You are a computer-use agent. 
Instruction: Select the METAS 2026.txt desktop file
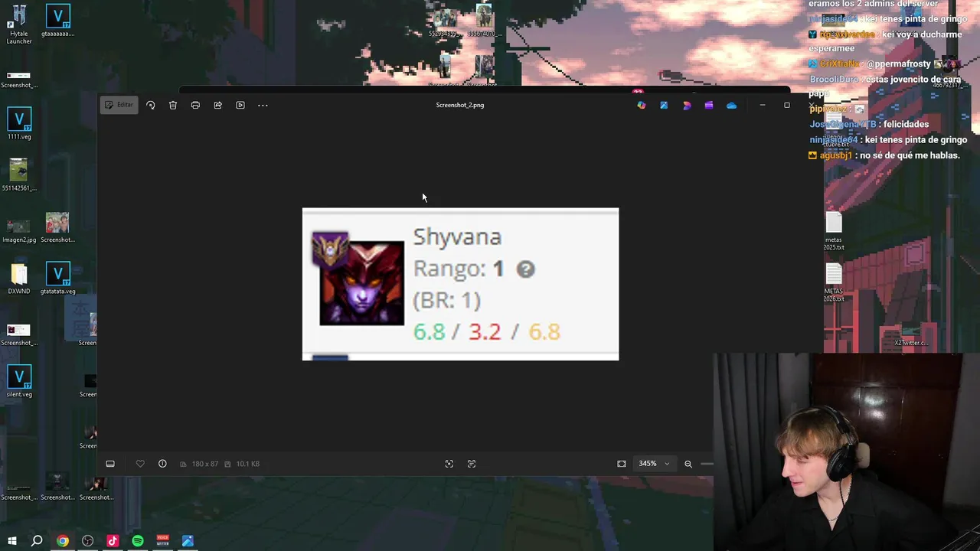pos(834,282)
